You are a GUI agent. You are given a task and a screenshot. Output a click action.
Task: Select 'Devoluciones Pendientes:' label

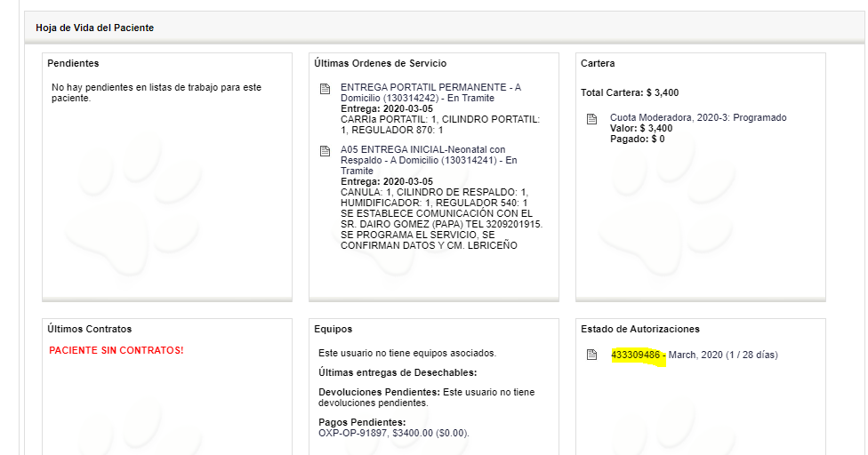[x=379, y=392]
